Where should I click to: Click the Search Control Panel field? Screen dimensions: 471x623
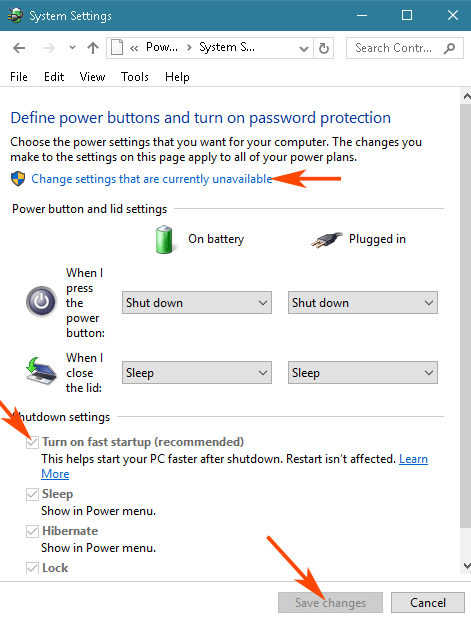pyautogui.click(x=405, y=48)
